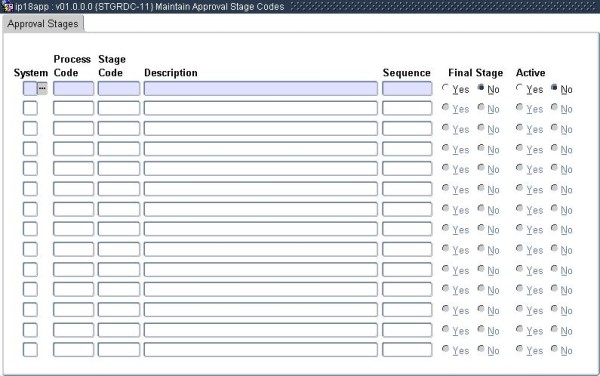The width and height of the screenshot is (600, 376).
Task: Click the last row's Sequence field
Action: coord(407,350)
